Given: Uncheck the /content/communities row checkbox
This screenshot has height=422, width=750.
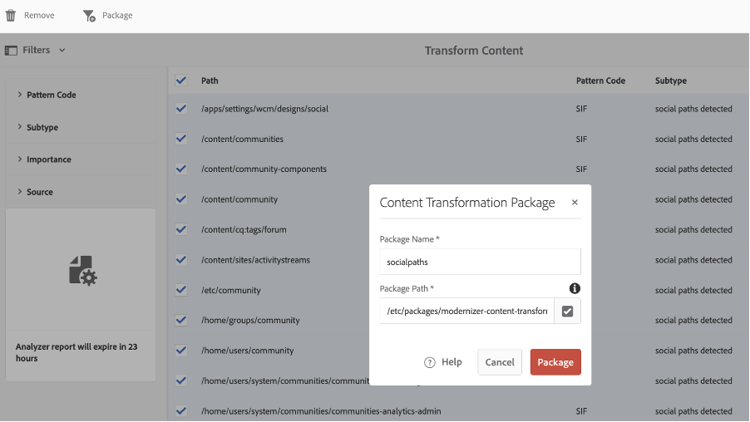Looking at the screenshot, I should pos(181,139).
